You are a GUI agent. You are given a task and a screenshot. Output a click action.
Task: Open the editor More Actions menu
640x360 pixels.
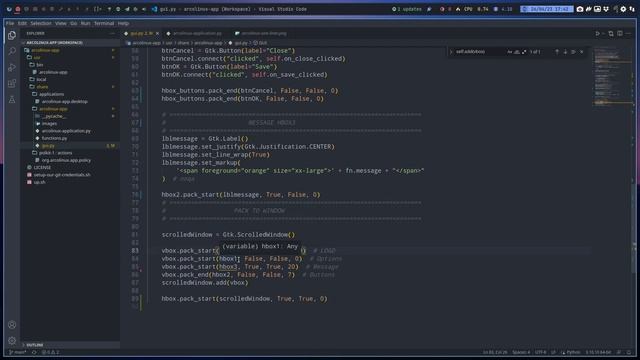629,33
